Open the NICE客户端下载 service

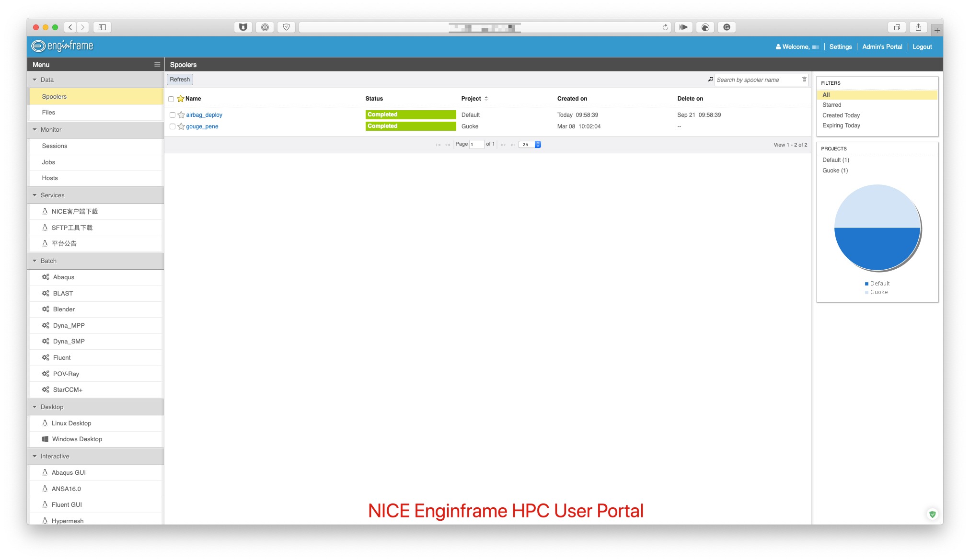96,211
